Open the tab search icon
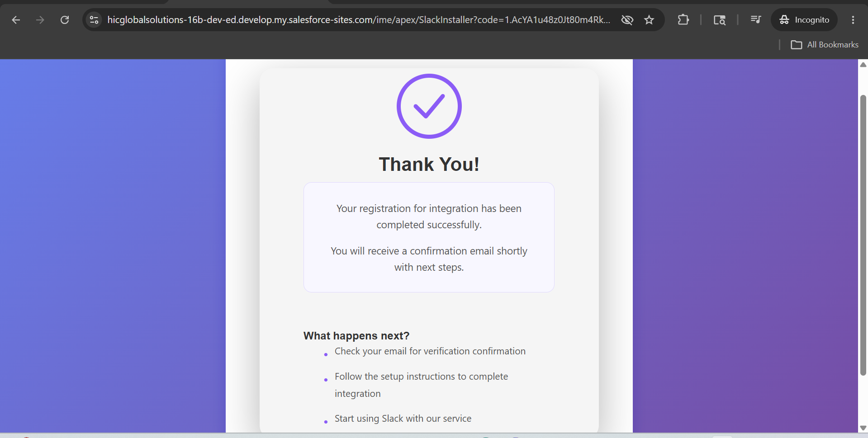 coord(719,20)
